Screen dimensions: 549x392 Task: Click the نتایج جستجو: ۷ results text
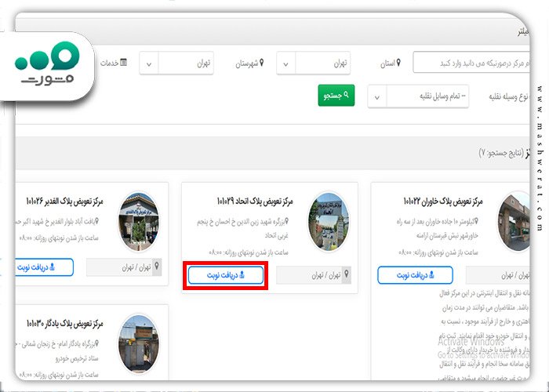pyautogui.click(x=500, y=153)
